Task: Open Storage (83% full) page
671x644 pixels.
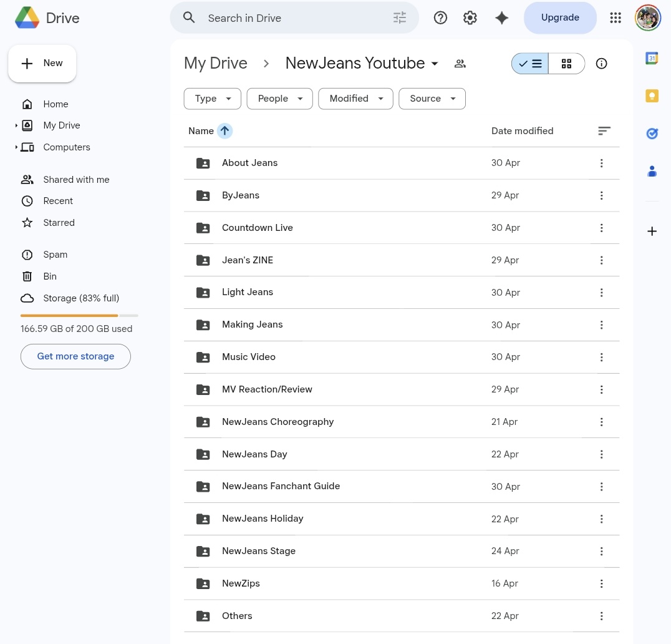Action: (x=81, y=298)
